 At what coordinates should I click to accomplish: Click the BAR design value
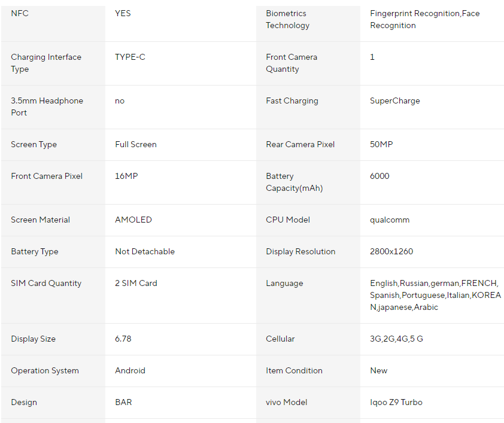[123, 402]
